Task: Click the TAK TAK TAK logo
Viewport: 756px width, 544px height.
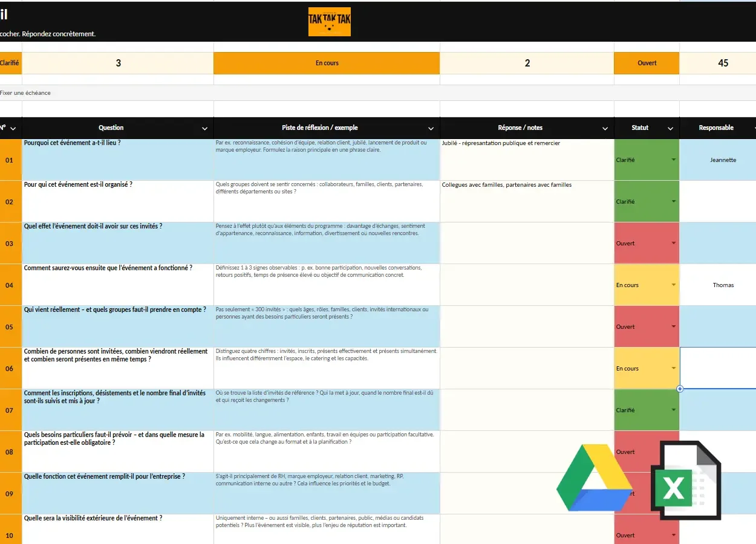Action: coord(329,22)
